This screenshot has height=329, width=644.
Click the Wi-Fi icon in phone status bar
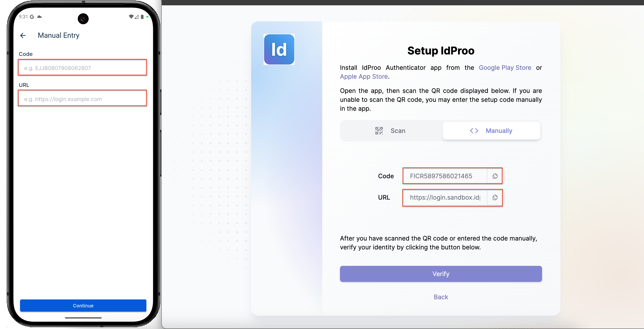pos(131,17)
